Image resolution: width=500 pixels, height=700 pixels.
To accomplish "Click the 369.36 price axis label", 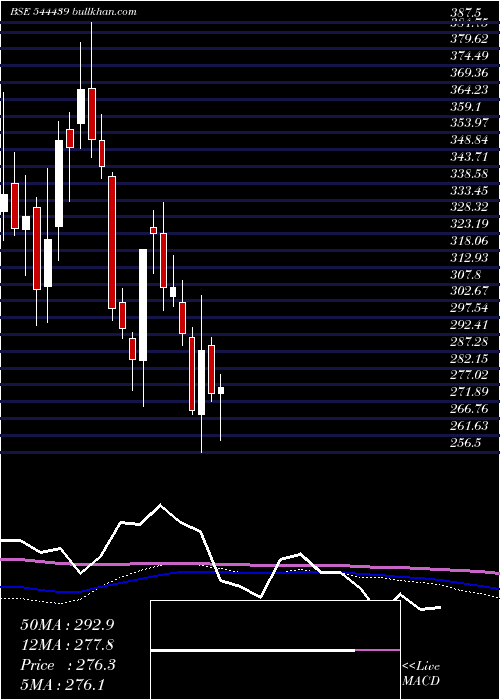I will pyautogui.click(x=469, y=73).
